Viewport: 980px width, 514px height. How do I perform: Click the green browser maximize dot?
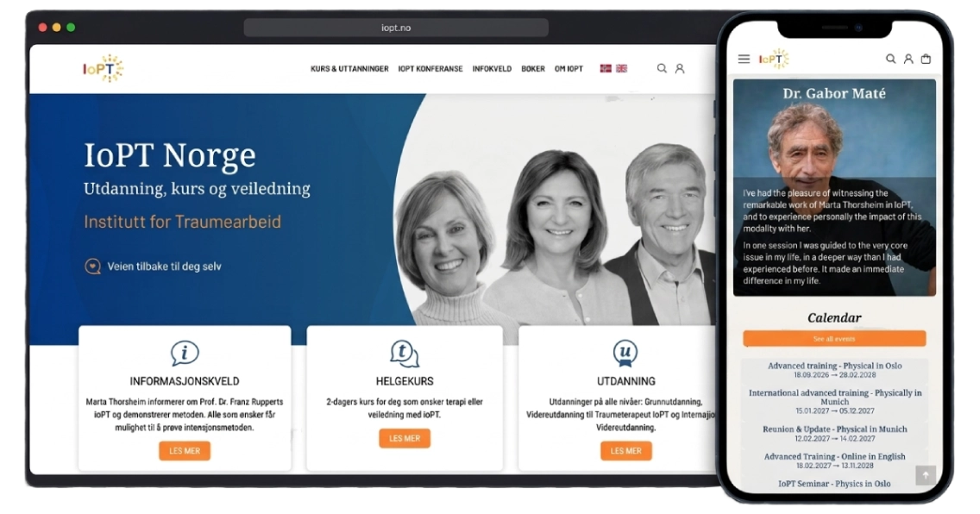pyautogui.click(x=71, y=28)
